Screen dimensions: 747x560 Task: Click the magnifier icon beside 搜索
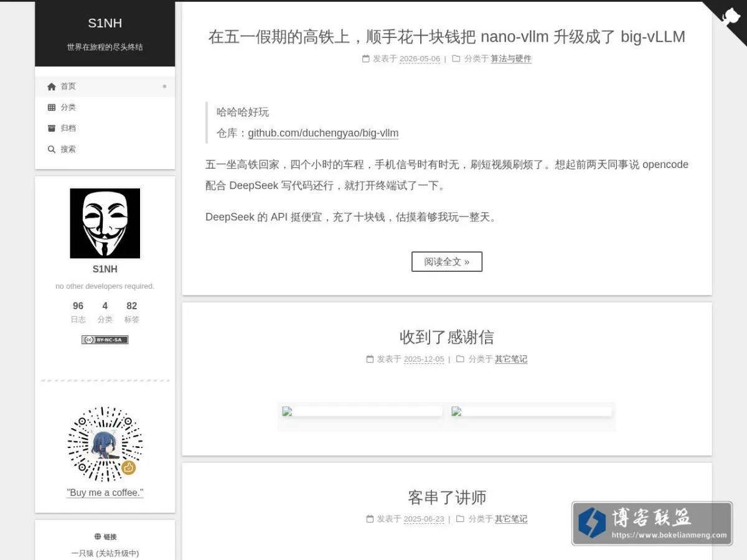tap(52, 149)
